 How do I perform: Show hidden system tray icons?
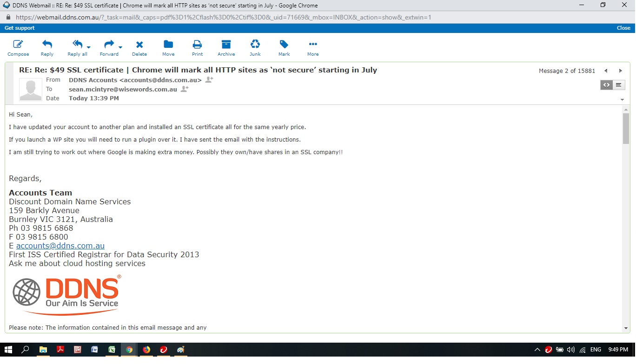[x=537, y=350]
